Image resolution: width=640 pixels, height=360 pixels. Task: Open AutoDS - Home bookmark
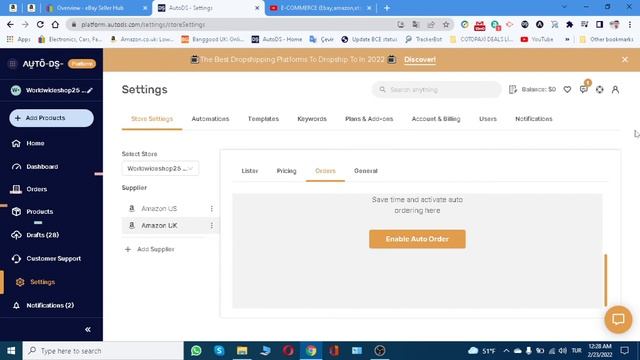[x=277, y=39]
